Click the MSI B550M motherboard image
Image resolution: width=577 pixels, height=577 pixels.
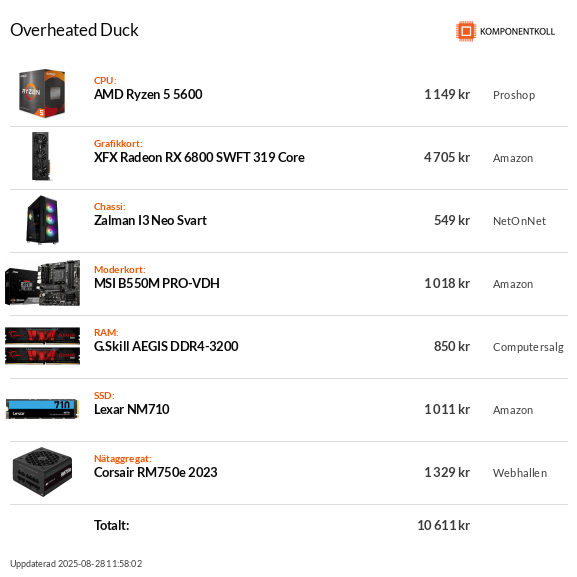[x=42, y=283]
